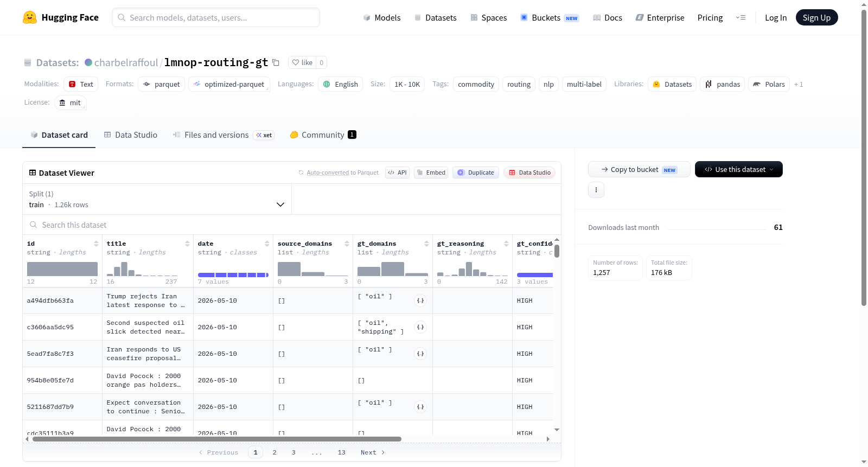868x467 pixels.
Task: Click the mit license tag
Action: coord(70,103)
